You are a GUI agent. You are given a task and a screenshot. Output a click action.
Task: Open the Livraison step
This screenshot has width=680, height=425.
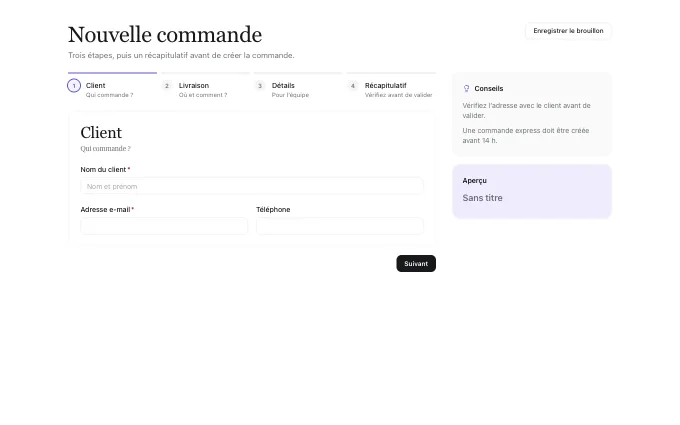[x=206, y=86]
